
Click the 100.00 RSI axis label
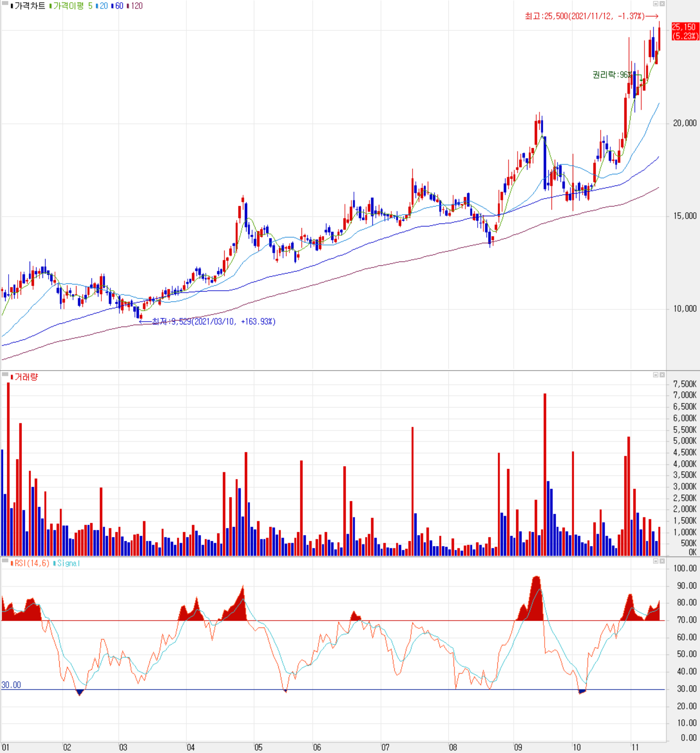(685, 568)
